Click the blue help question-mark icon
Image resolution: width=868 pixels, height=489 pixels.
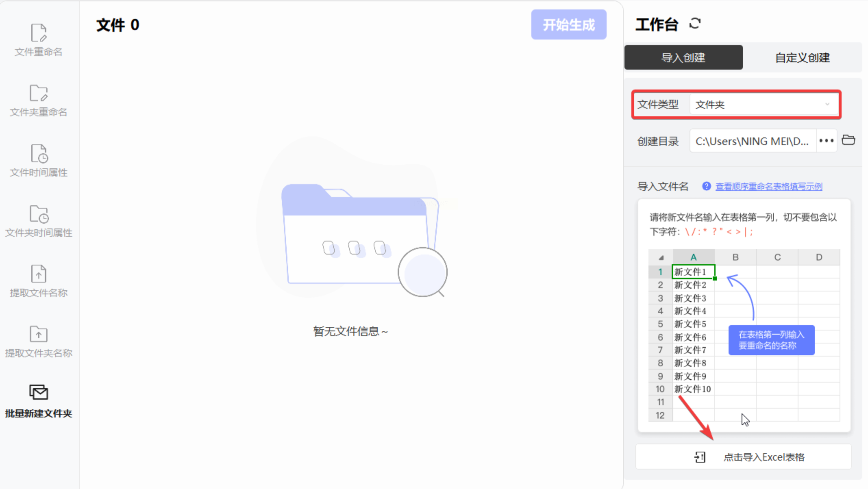(x=706, y=186)
